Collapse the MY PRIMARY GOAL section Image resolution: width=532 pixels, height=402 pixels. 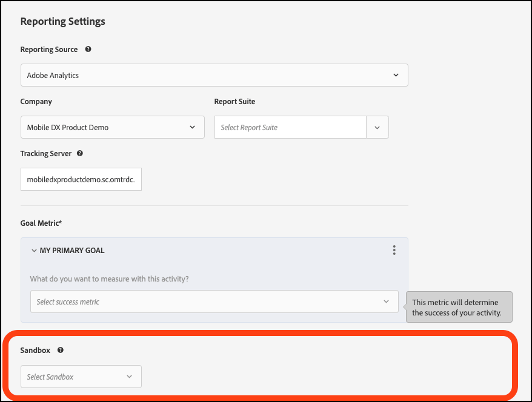(35, 250)
